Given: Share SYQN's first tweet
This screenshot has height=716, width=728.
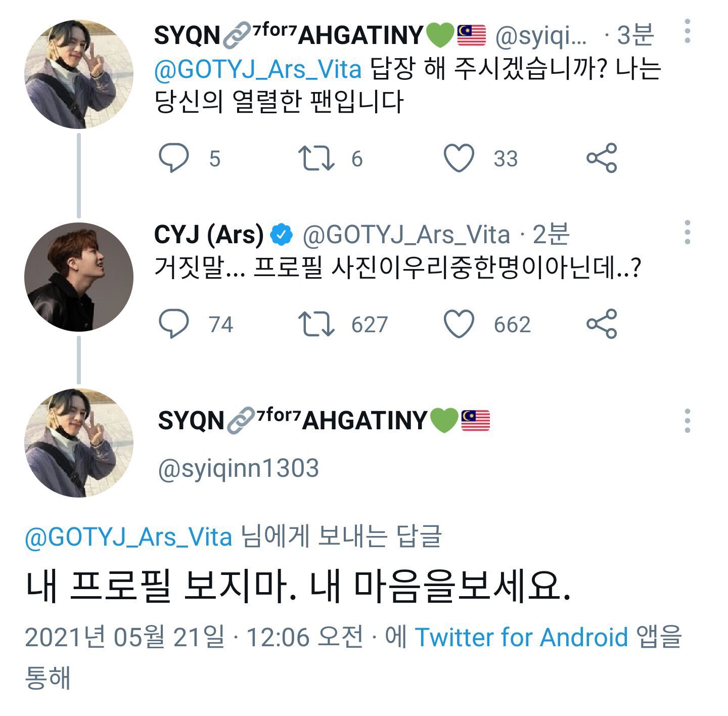Looking at the screenshot, I should click(602, 158).
